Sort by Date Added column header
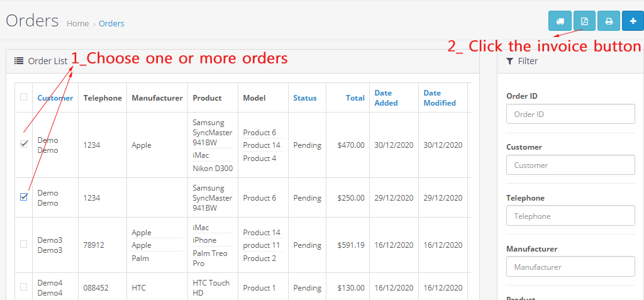The image size is (644, 300). 386,98
